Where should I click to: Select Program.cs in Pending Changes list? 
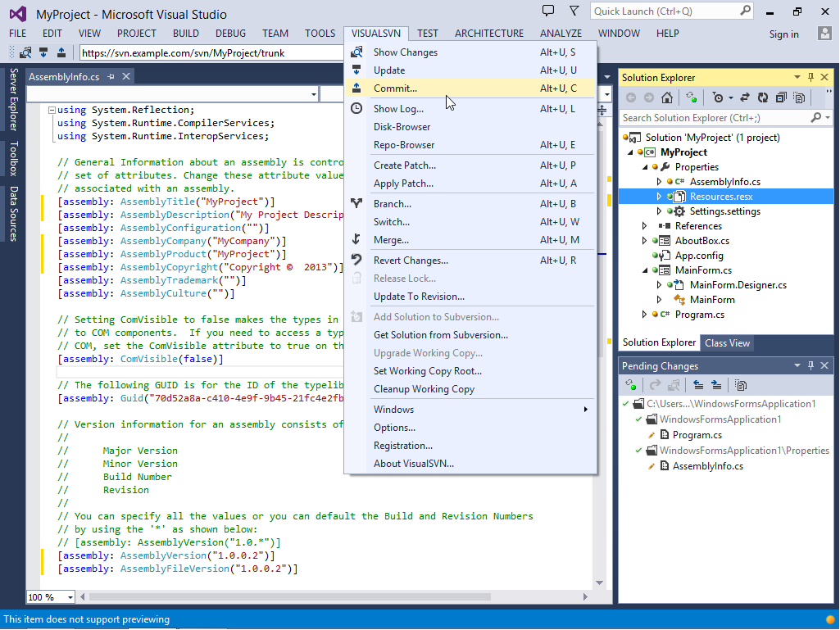(x=697, y=435)
